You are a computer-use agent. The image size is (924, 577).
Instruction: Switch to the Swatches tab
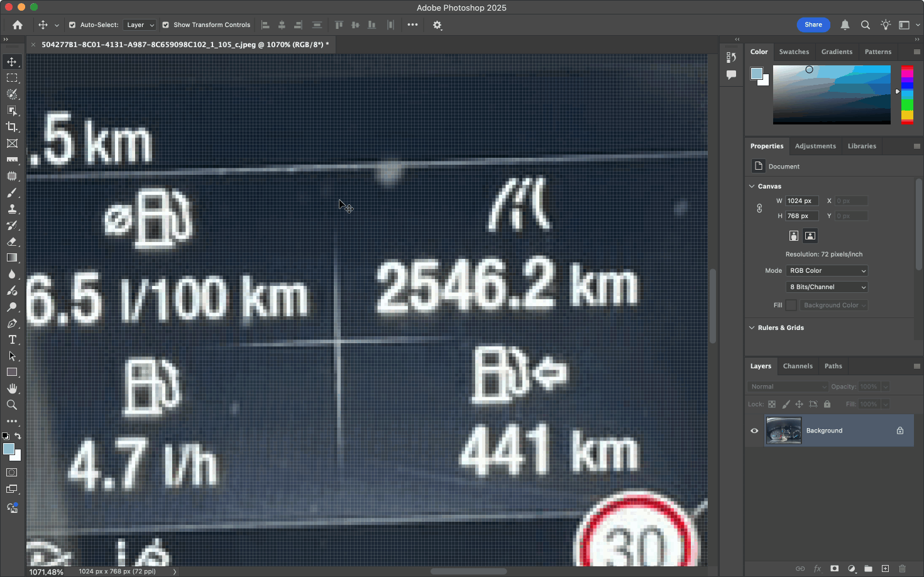794,52
